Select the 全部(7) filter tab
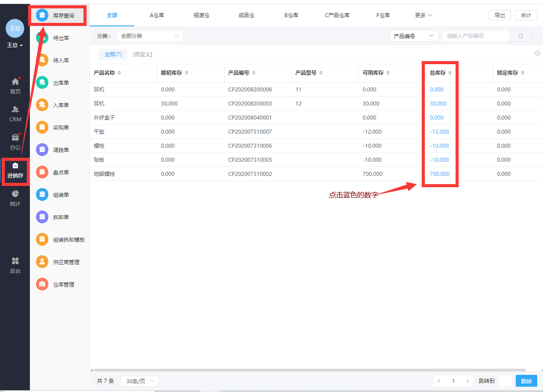Image resolution: width=543 pixels, height=392 pixels. 113,54
